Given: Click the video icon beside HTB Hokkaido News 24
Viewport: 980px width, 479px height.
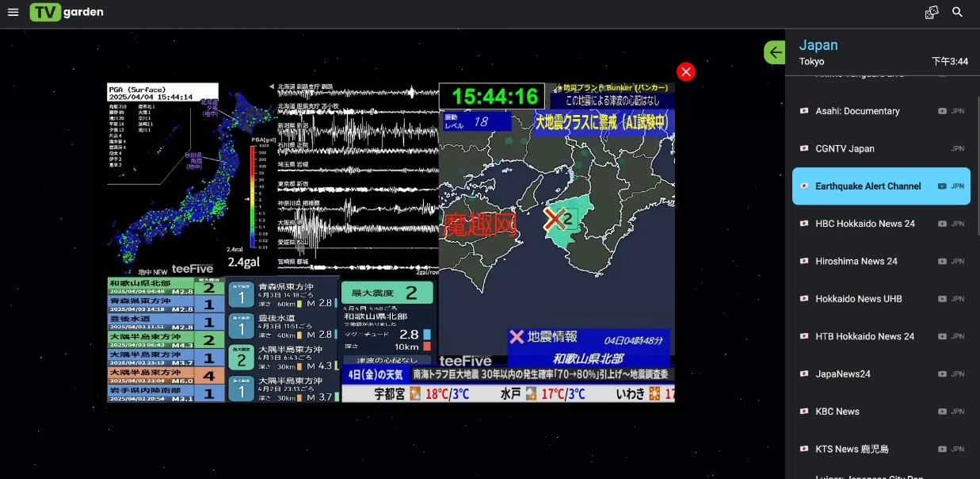Looking at the screenshot, I should click(x=942, y=336).
